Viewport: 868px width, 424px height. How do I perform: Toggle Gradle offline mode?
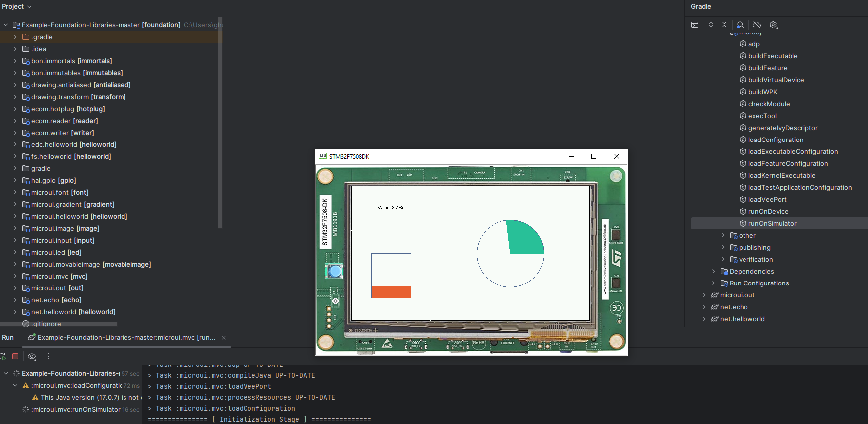[757, 25]
